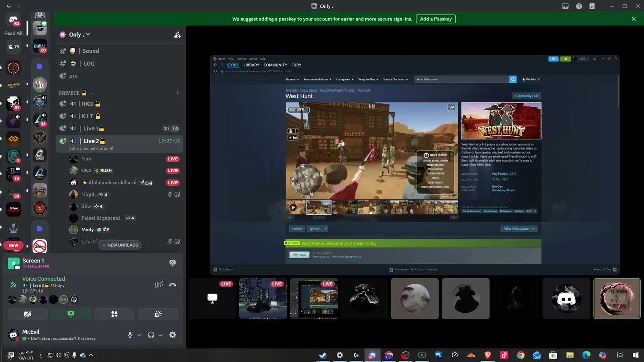Open the Steam STORE tab in stream
Viewport: 644px width, 362px height.
point(232,65)
